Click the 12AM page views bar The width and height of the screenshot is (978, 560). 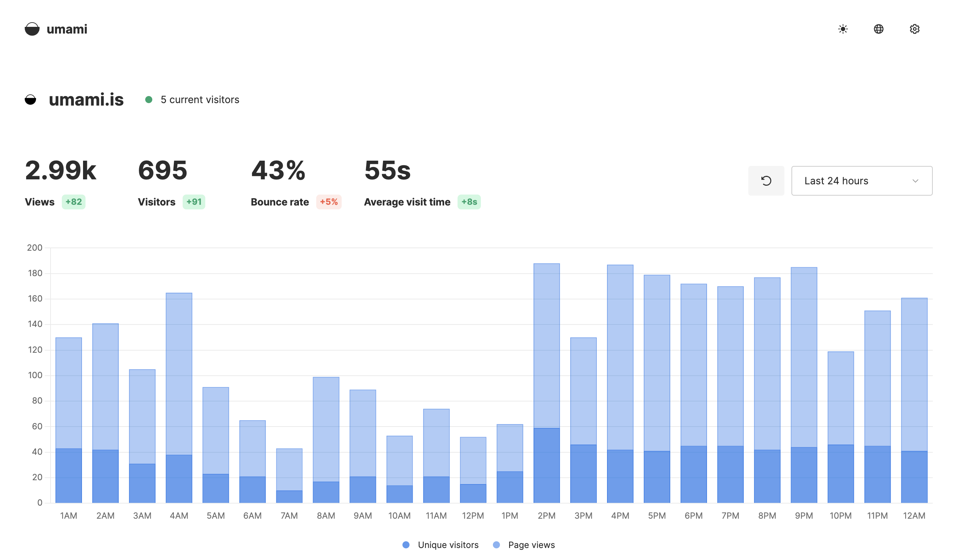914,375
